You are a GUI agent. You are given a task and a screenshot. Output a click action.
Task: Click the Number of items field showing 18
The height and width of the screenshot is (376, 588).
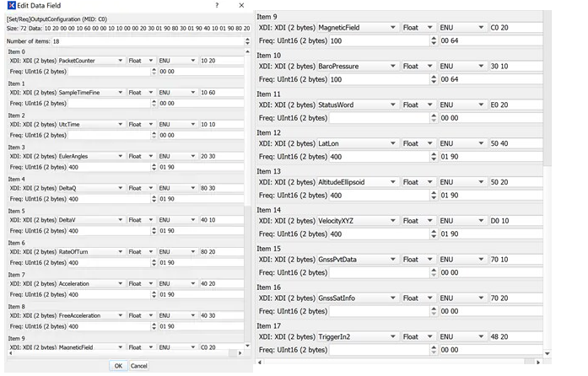143,40
